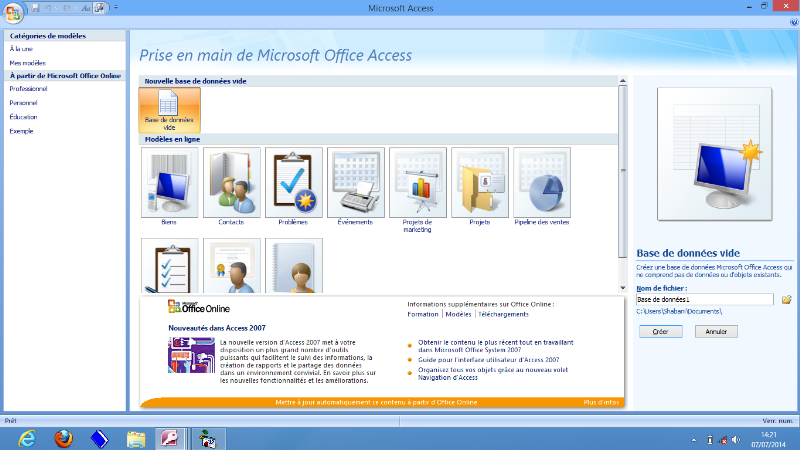Select Professionnel template category
The image size is (800, 450).
pyautogui.click(x=28, y=89)
